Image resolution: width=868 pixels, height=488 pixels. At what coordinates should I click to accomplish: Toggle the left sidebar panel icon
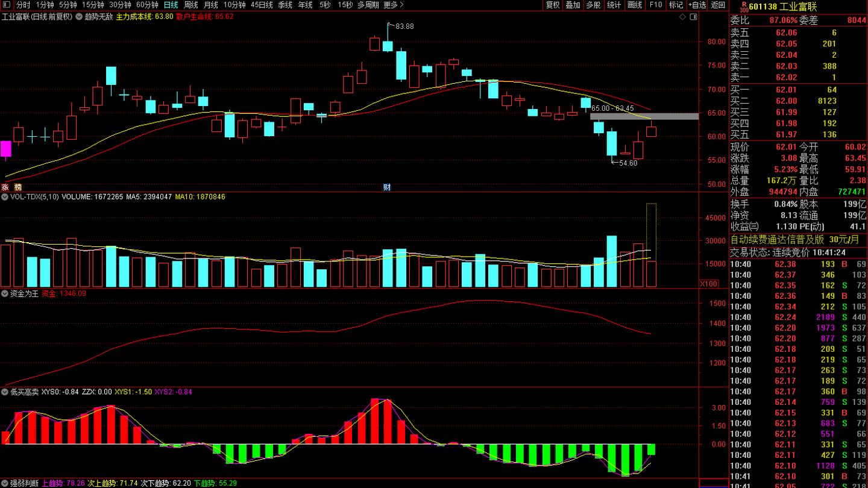click(7, 5)
